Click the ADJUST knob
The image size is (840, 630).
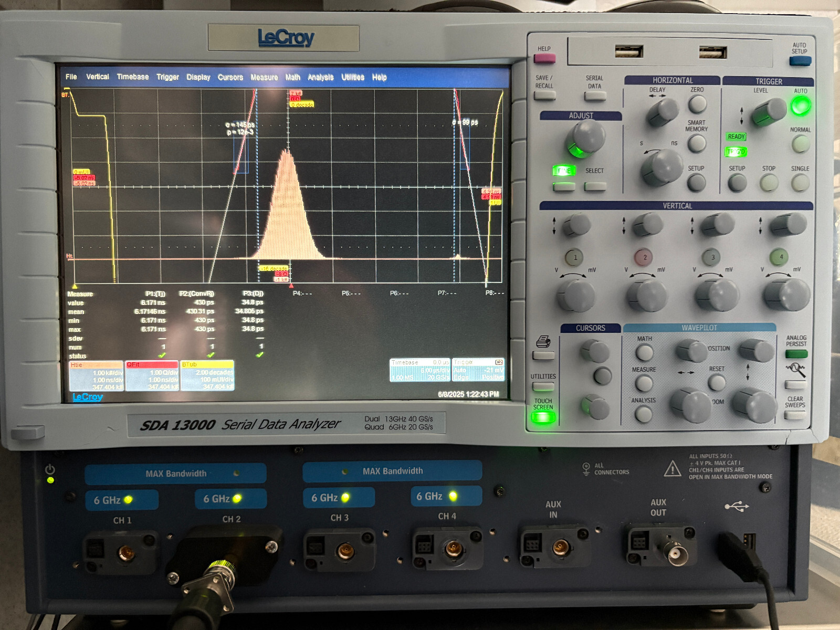pos(585,138)
